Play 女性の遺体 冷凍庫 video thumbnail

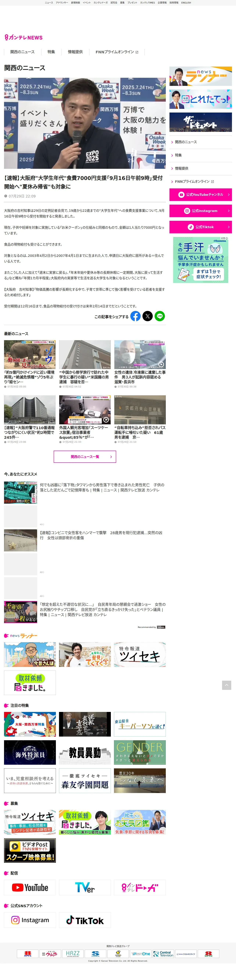(x=140, y=354)
